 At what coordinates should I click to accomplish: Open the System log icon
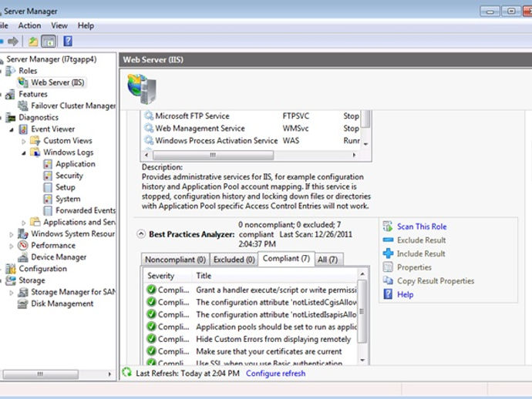(48, 199)
